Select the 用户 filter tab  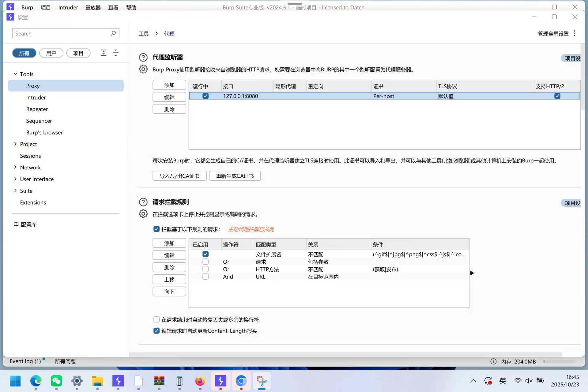[51, 53]
